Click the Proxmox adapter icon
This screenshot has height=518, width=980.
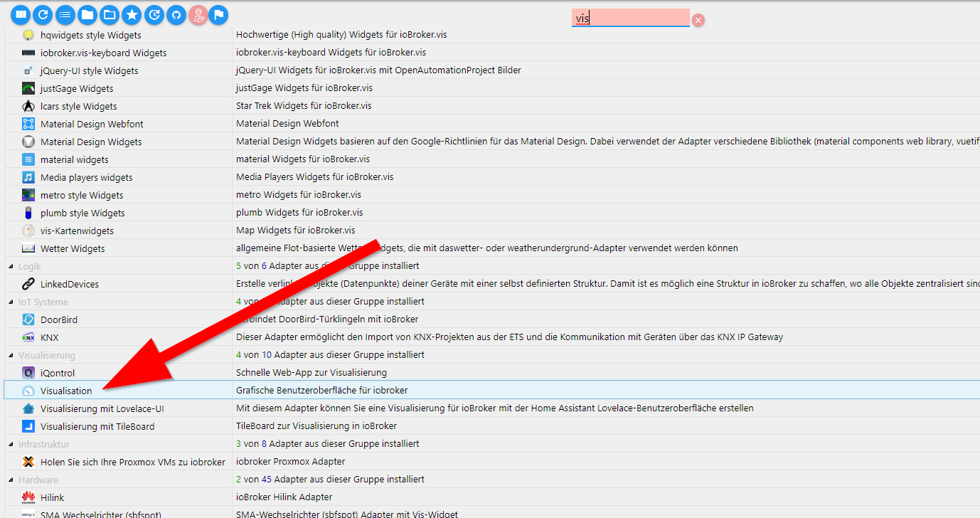[28, 462]
